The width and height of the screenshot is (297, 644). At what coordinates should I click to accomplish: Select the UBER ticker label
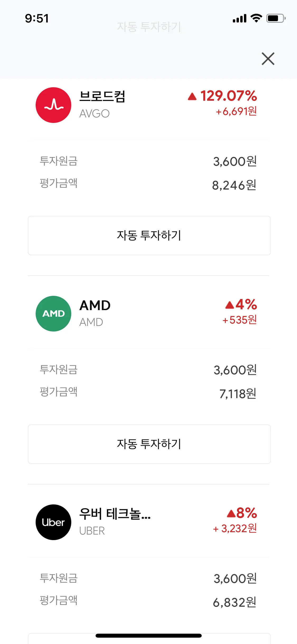(92, 531)
